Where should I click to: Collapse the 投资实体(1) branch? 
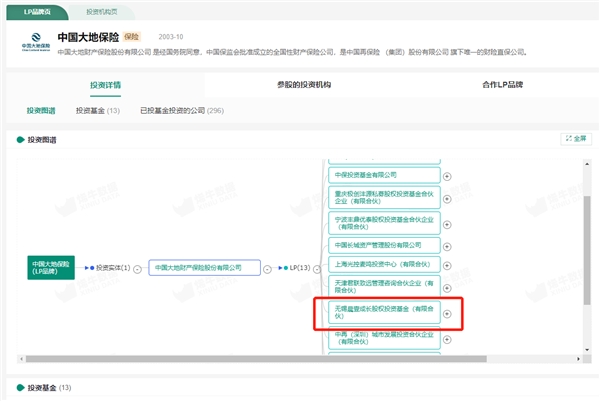point(137,269)
